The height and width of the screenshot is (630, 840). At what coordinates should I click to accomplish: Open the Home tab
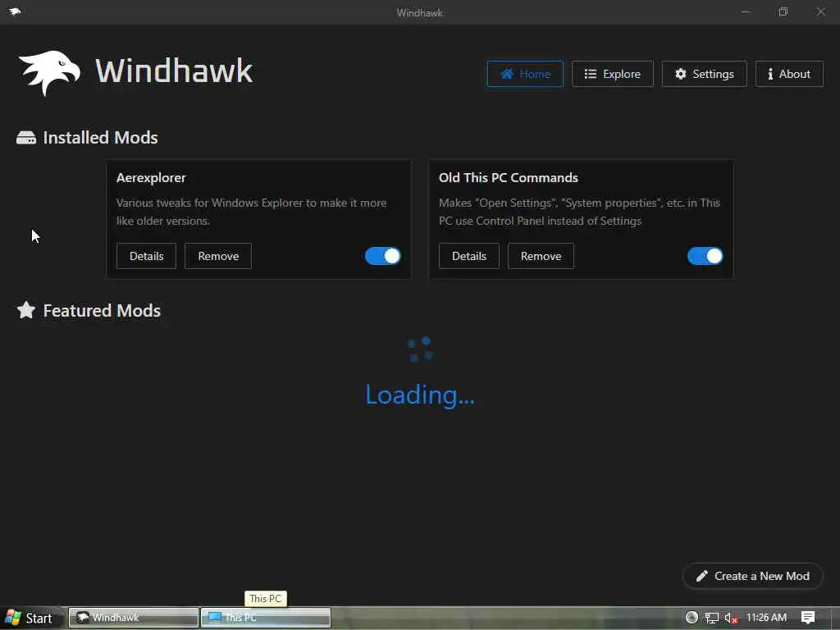click(525, 74)
